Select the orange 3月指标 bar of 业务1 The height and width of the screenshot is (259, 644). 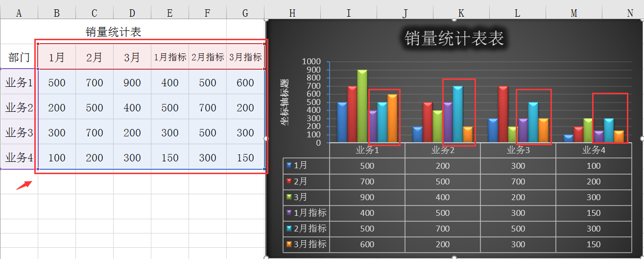click(x=392, y=119)
